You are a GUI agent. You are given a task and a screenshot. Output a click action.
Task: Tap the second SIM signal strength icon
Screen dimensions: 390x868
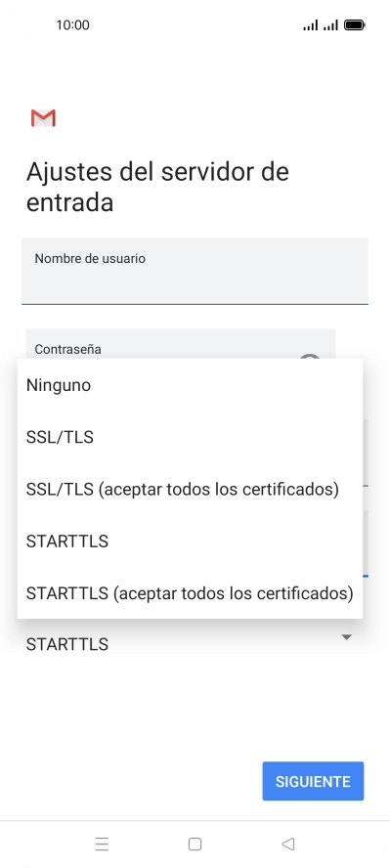[x=330, y=24]
